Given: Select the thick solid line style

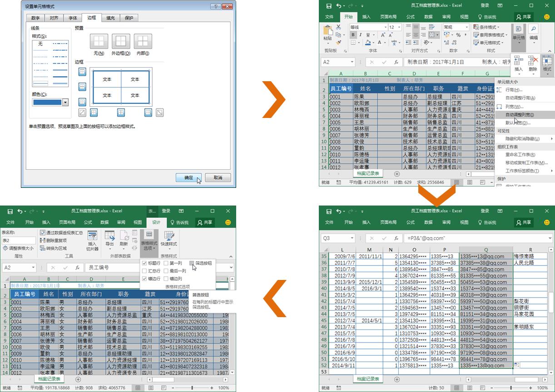Looking at the screenshot, I should [x=60, y=77].
